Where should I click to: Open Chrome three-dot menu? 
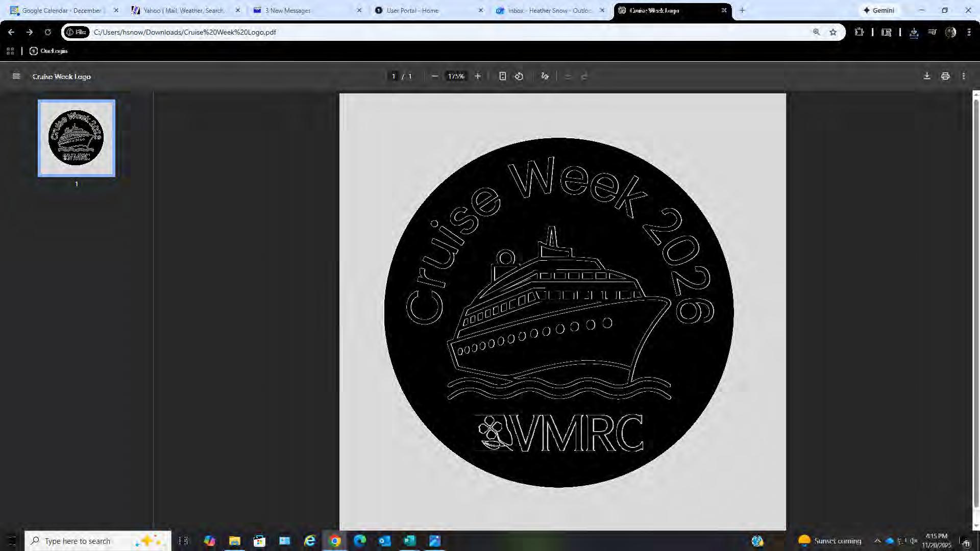tap(969, 32)
